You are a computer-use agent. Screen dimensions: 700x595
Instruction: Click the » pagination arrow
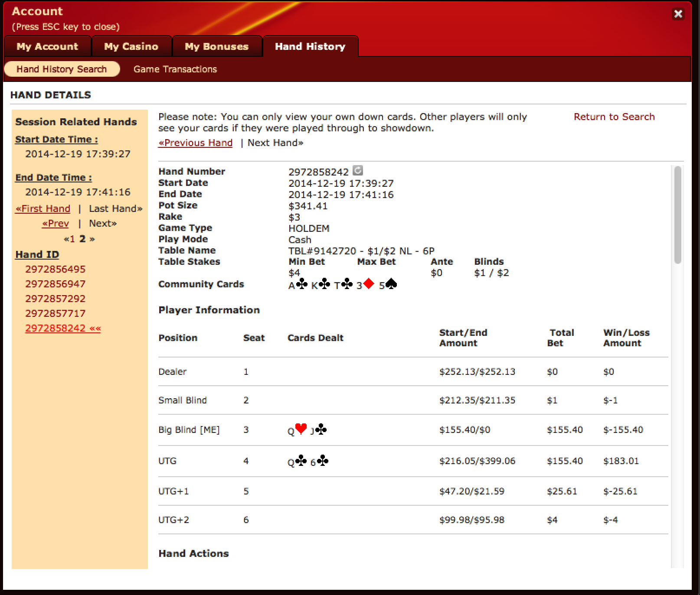92,239
